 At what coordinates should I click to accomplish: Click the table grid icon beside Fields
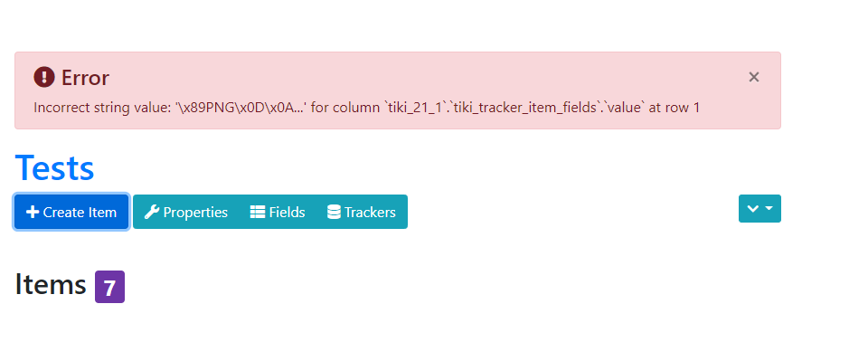(x=258, y=212)
